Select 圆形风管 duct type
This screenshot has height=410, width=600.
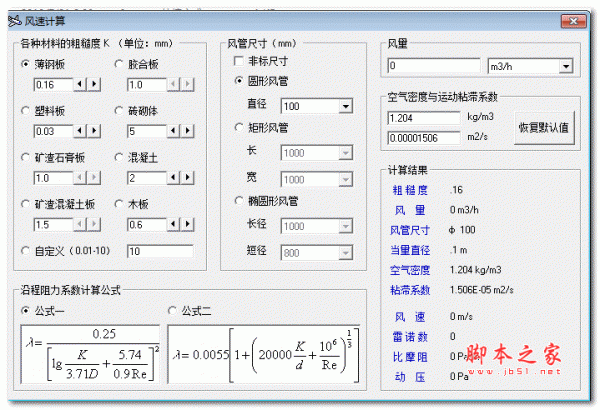pos(238,81)
